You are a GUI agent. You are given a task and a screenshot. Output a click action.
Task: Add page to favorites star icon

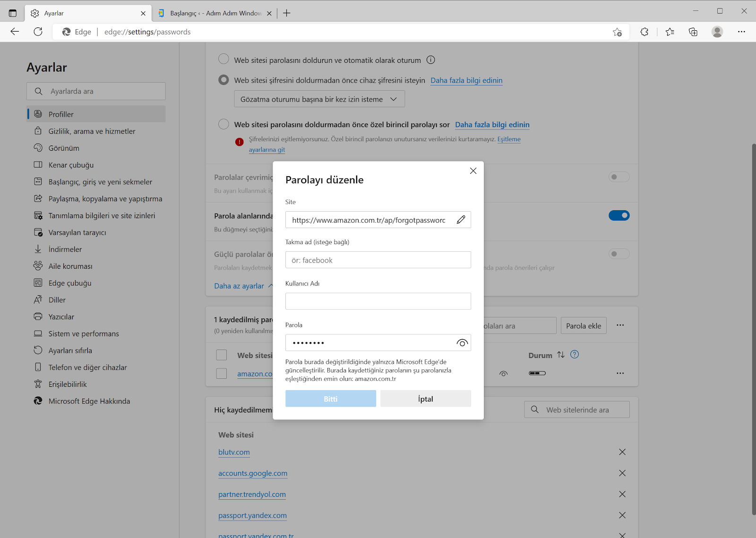click(x=617, y=32)
